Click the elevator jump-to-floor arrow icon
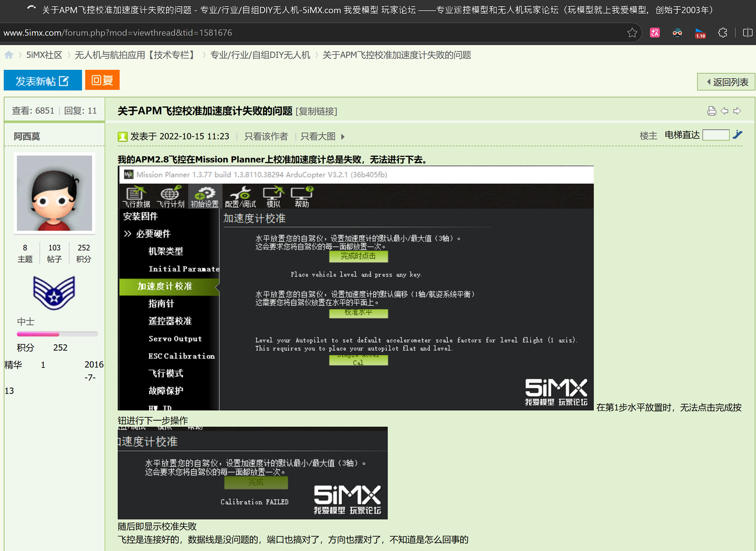Screen dimensions: 756x551 pos(738,135)
